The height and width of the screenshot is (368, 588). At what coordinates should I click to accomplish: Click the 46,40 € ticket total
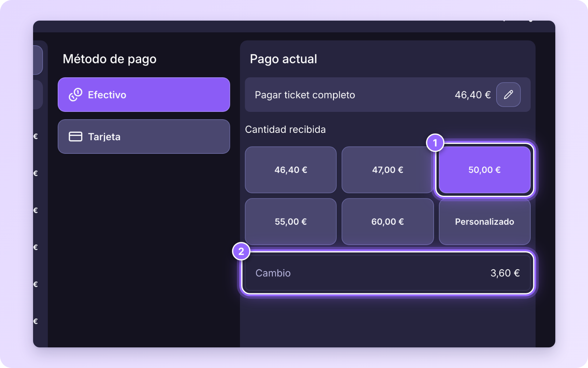(473, 95)
